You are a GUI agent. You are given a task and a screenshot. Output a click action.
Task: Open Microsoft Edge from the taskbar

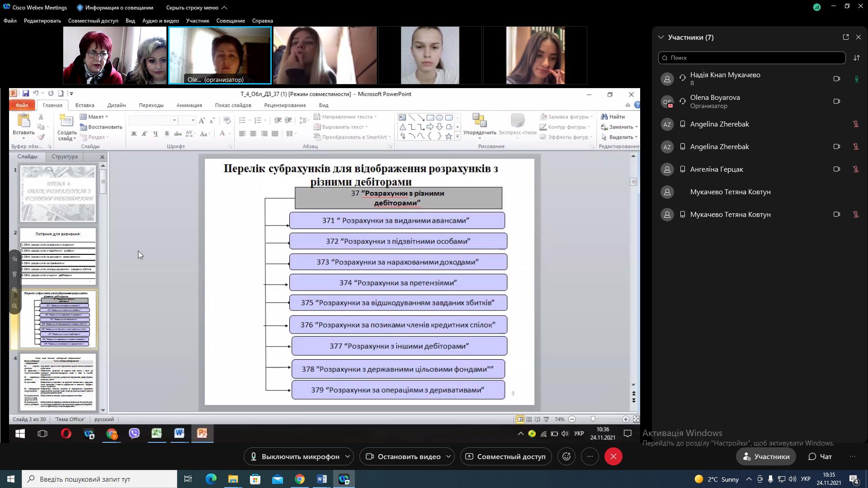coord(211,479)
